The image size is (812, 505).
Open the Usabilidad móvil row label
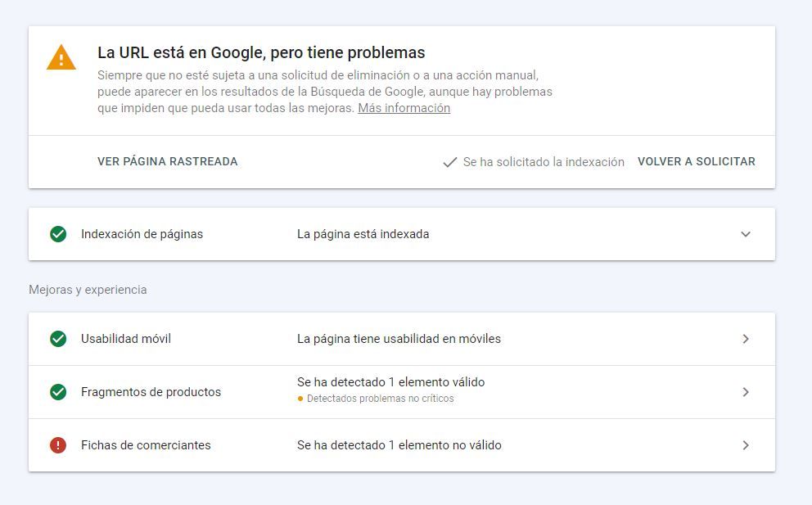[x=126, y=339]
